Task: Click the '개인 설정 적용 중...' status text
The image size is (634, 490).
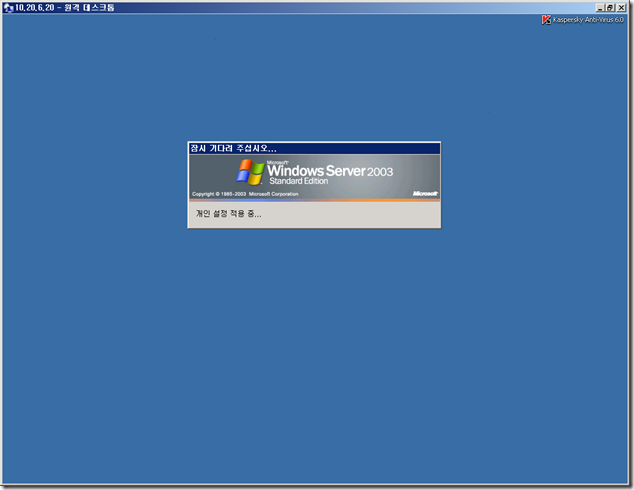Action: tap(228, 213)
